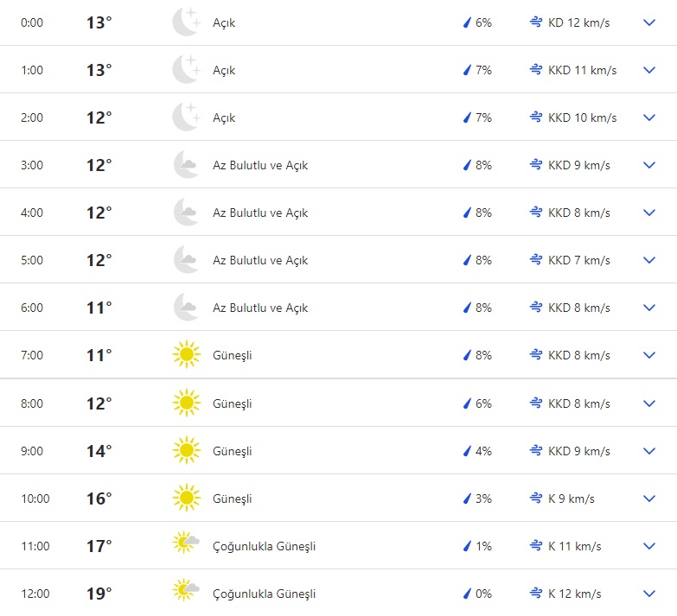Click the clear night moon icon at 0:00
Image resolution: width=677 pixels, height=616 pixels.
(186, 22)
